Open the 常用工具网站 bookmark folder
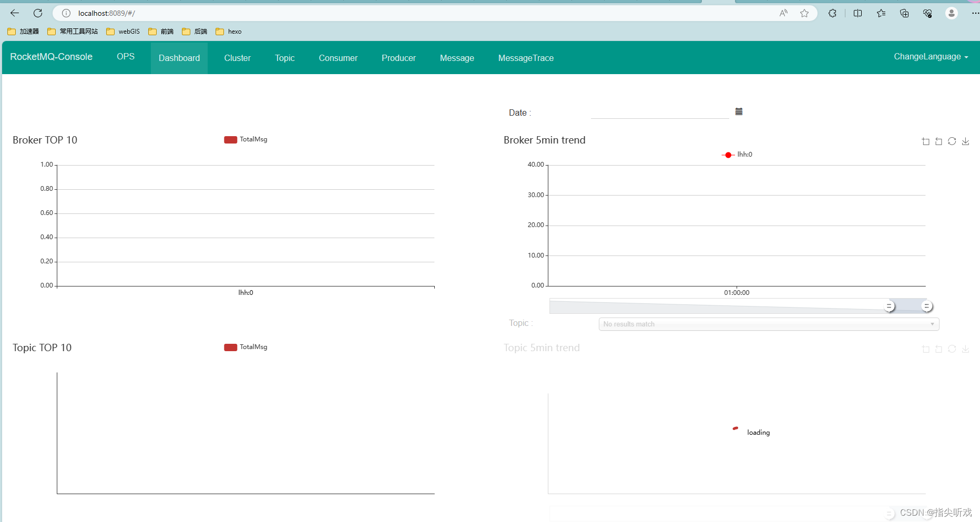Viewport: 980px width, 522px height. pos(73,32)
